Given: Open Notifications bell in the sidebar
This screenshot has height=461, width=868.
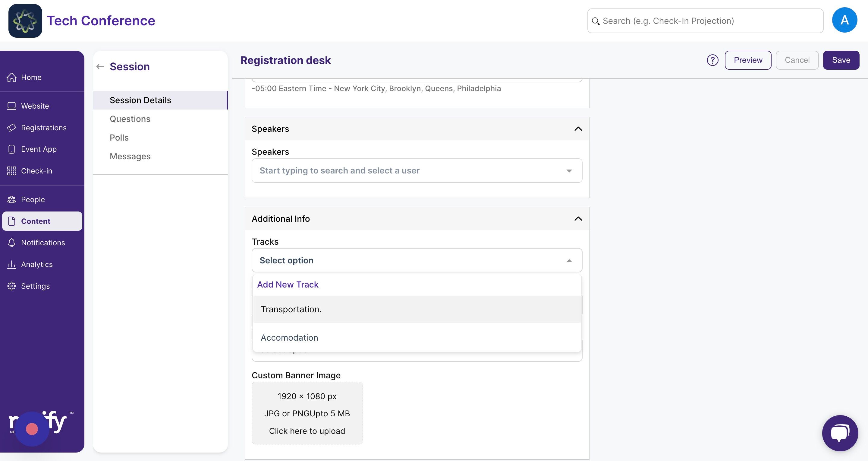Looking at the screenshot, I should coord(43,243).
